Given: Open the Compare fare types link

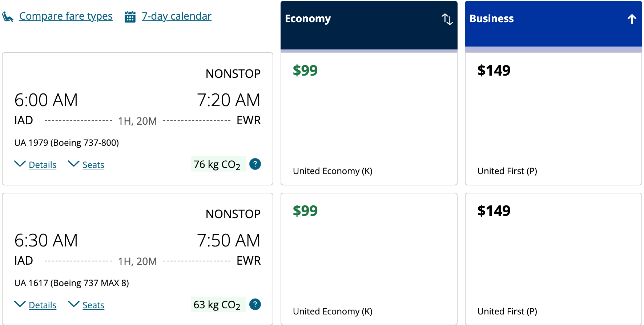Looking at the screenshot, I should [66, 16].
